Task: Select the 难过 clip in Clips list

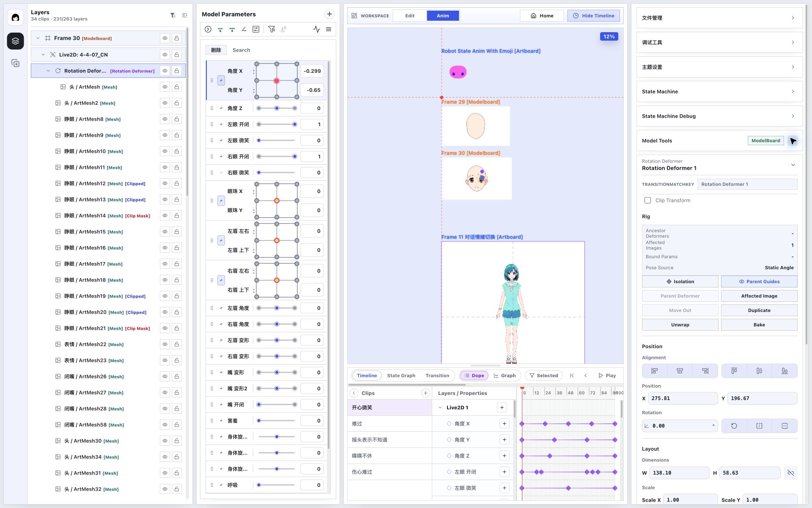Action: pos(390,424)
